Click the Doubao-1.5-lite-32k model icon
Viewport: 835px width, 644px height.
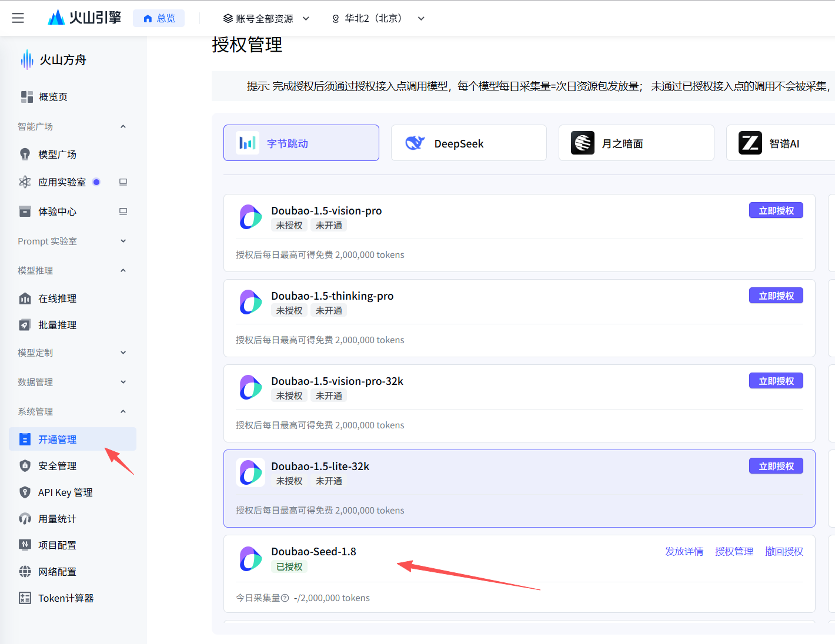pos(250,473)
